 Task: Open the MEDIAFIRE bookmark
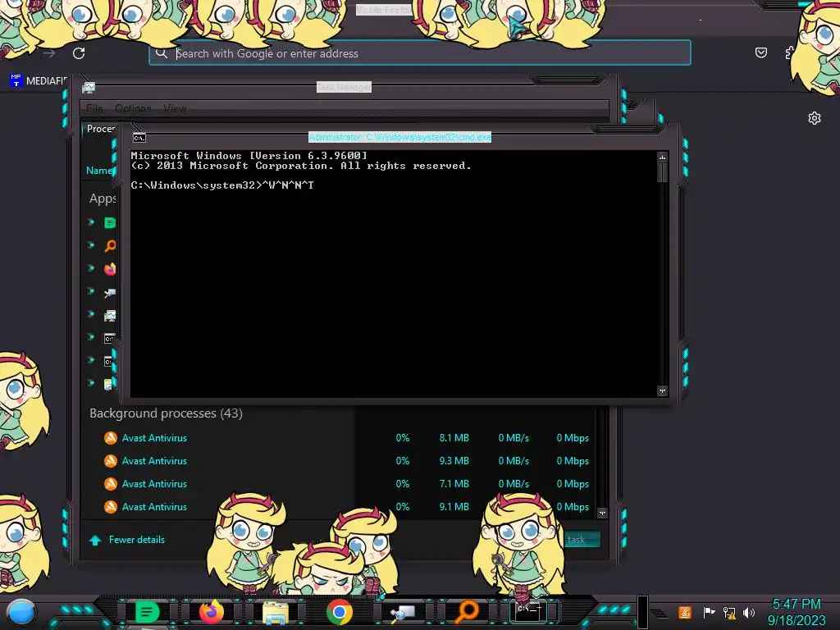pyautogui.click(x=39, y=81)
